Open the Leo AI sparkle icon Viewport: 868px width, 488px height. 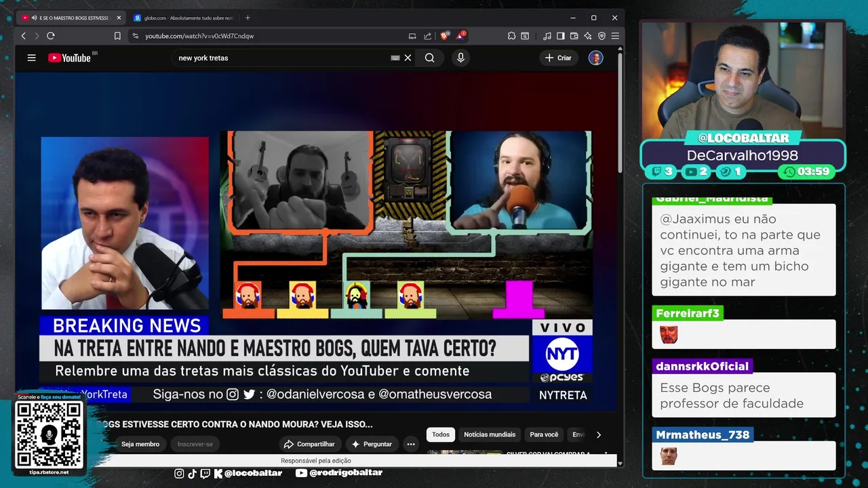(x=588, y=36)
